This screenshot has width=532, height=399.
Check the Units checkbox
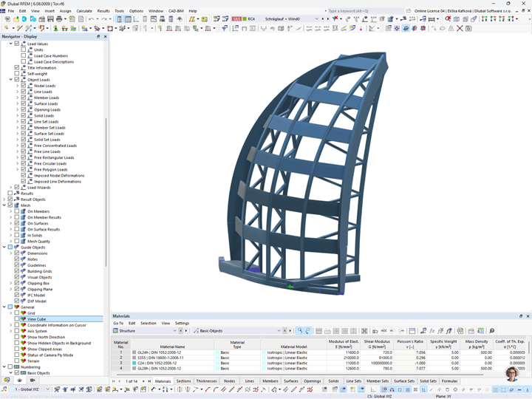point(24,50)
